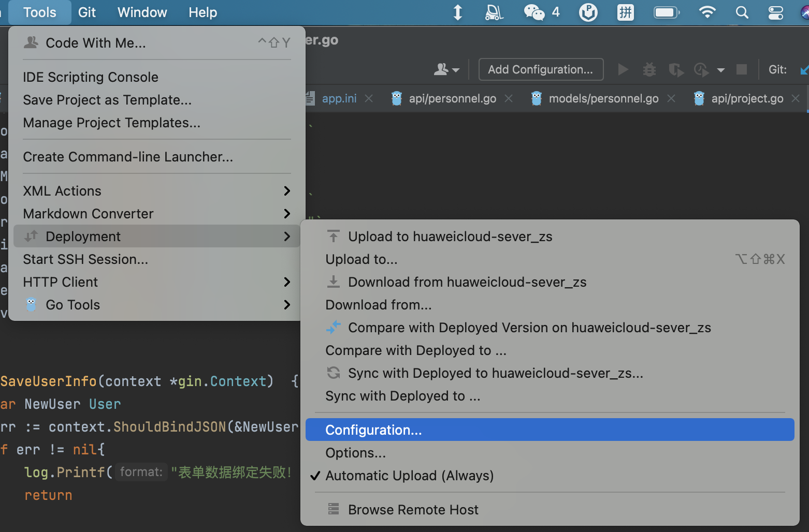The width and height of the screenshot is (809, 532).
Task: Open the Git menu
Action: point(87,12)
